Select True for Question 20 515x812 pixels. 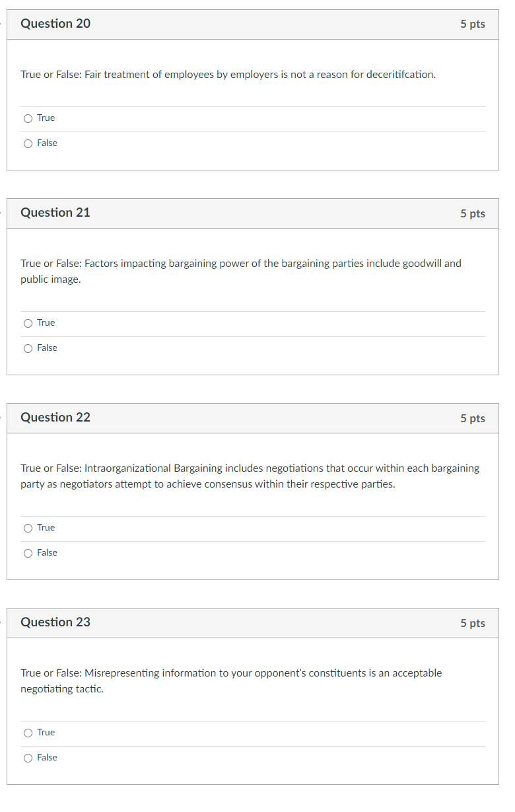(x=28, y=118)
